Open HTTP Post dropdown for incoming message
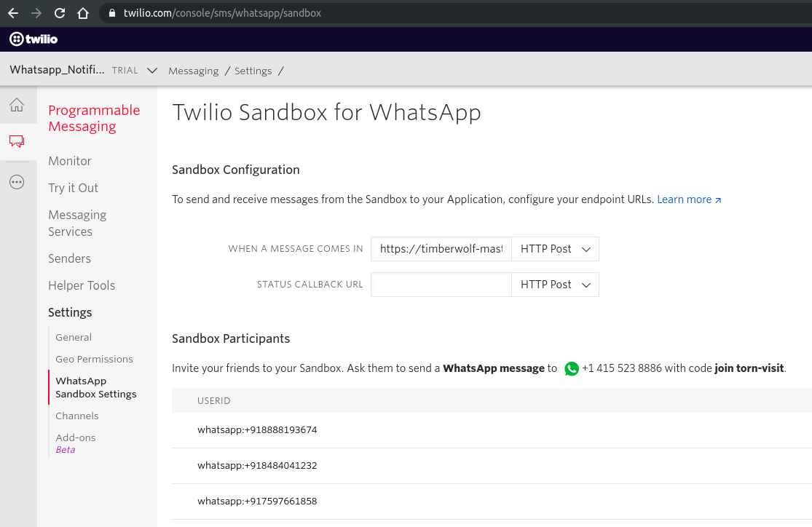 pyautogui.click(x=555, y=249)
